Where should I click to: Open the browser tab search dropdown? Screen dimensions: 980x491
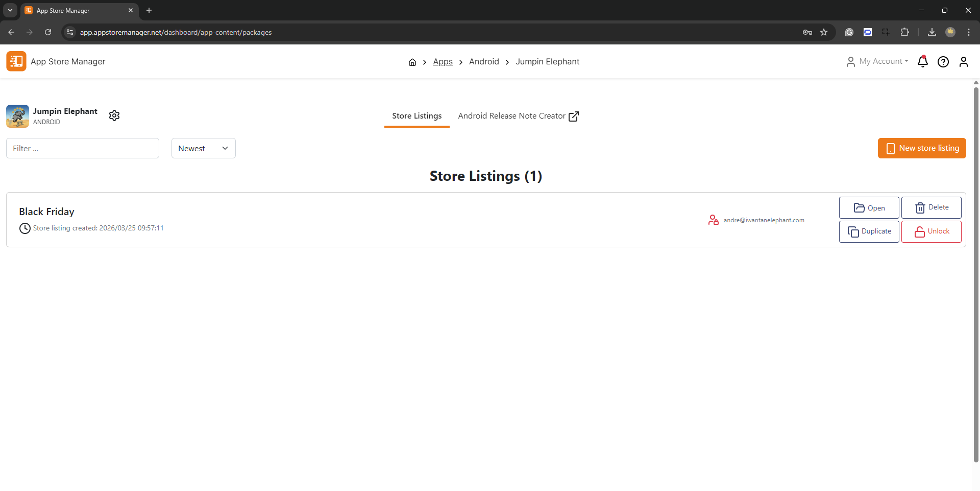pyautogui.click(x=10, y=10)
